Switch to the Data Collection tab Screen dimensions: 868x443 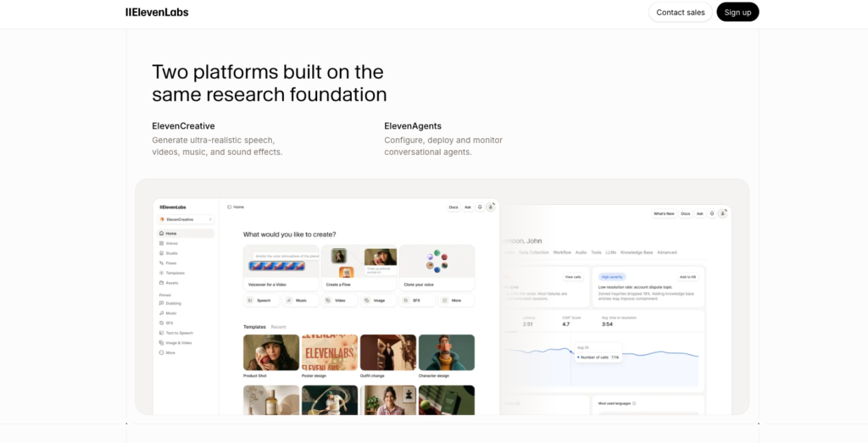(x=534, y=252)
